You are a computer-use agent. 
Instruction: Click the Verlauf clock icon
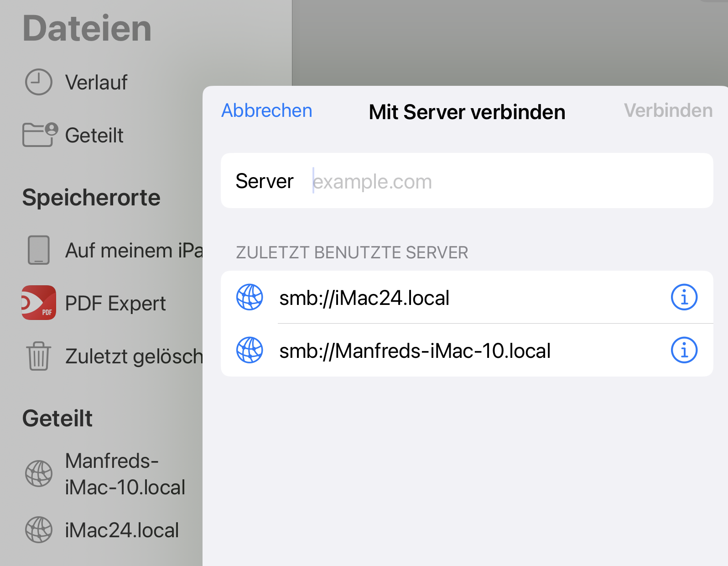coord(39,82)
